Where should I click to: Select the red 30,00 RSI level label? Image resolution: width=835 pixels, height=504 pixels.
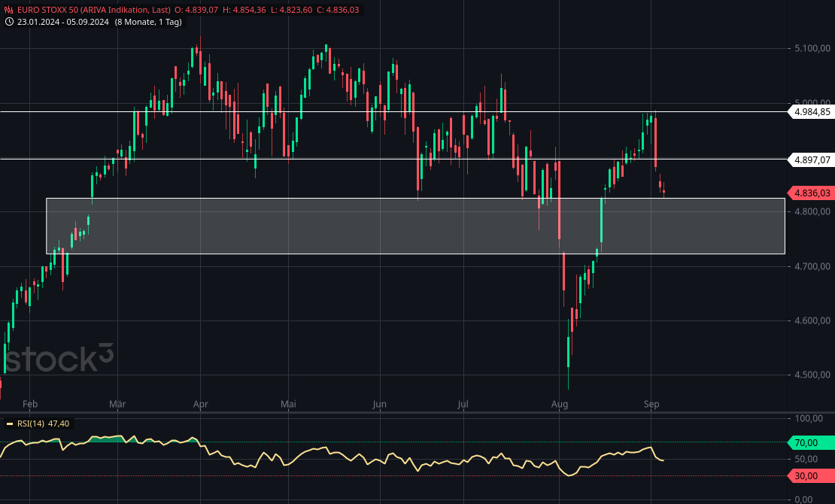pyautogui.click(x=810, y=476)
